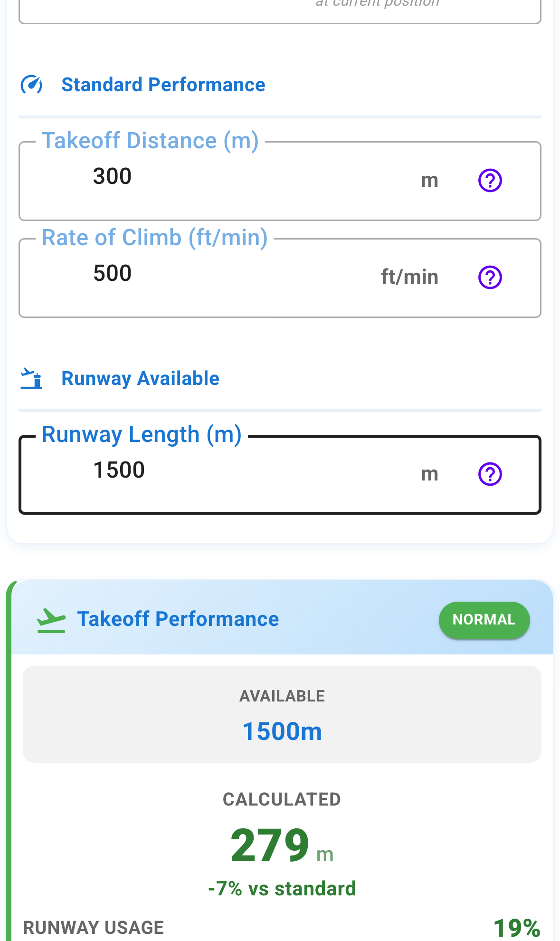Click the ft/min unit suffix
560x941 pixels.
pyautogui.click(x=409, y=277)
